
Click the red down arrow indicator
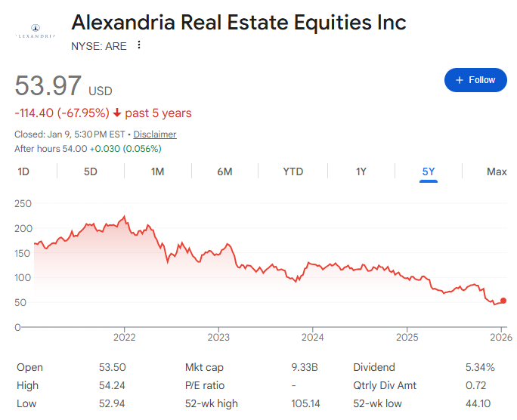[117, 113]
